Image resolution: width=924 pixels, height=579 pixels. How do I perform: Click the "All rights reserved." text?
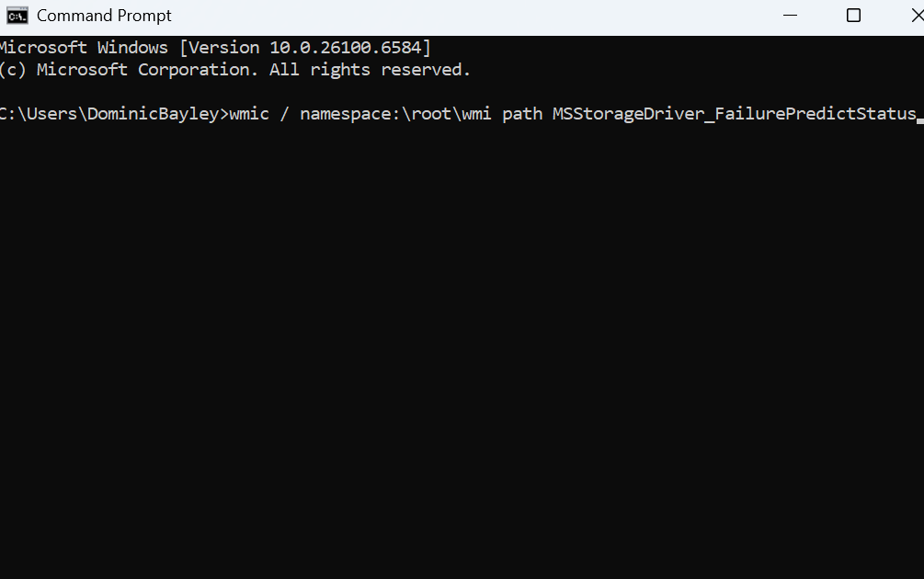click(370, 70)
